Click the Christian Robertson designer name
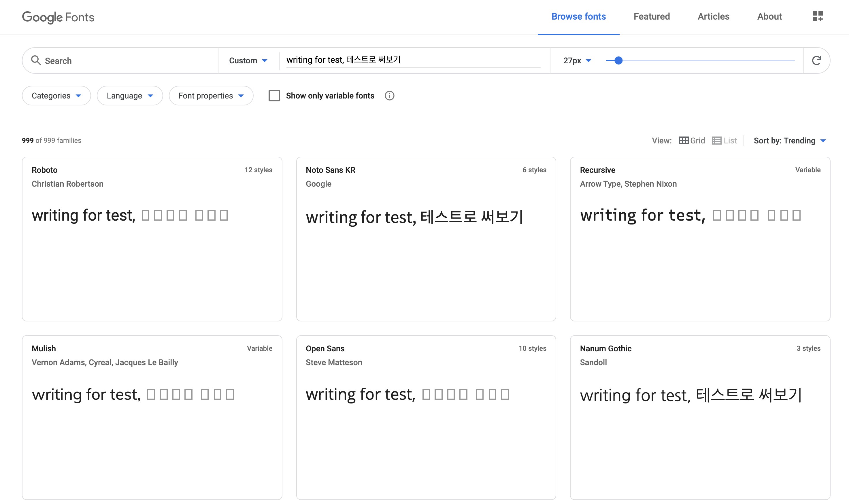The image size is (849, 504). [x=67, y=184]
